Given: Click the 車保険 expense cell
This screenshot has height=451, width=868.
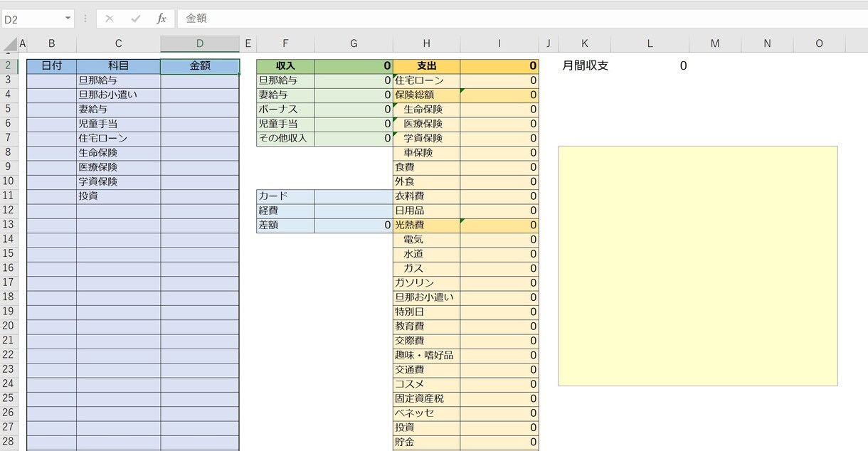Looking at the screenshot, I should tap(426, 153).
